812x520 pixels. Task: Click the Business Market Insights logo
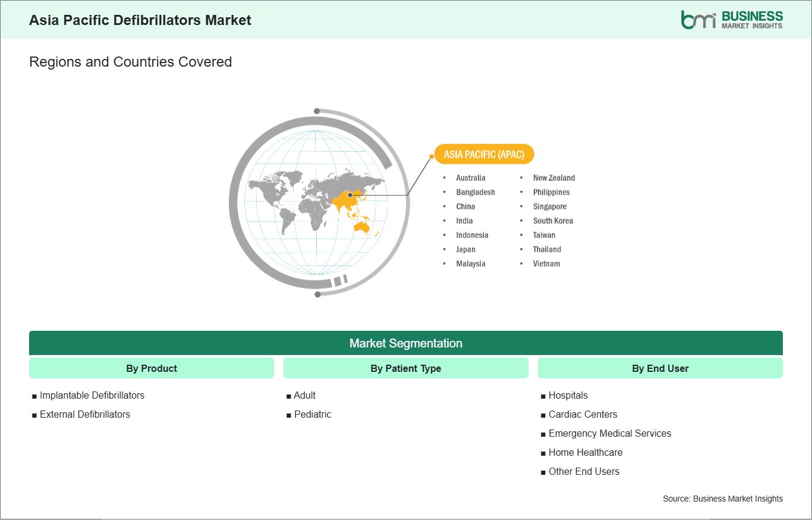click(732, 20)
